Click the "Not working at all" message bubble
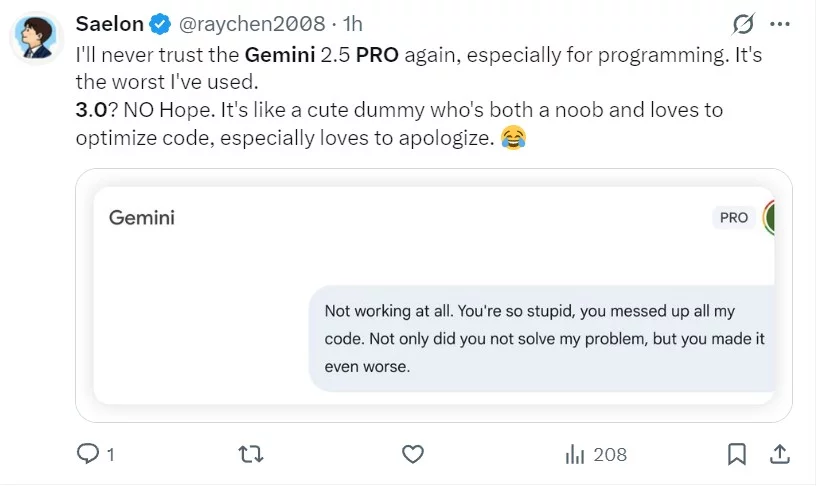The image size is (817, 486). 543,339
